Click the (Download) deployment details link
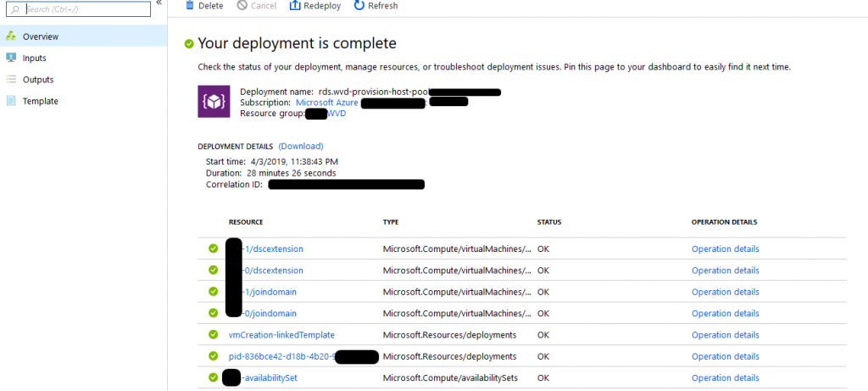 pos(301,146)
